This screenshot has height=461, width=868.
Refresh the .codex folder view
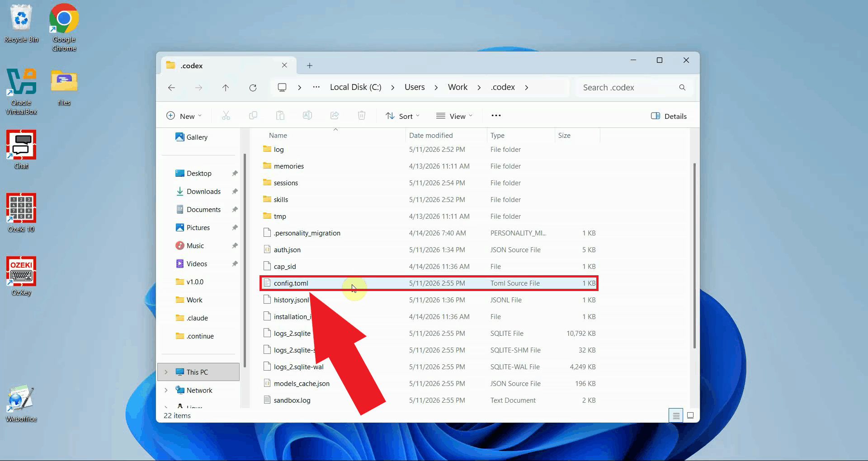(253, 88)
